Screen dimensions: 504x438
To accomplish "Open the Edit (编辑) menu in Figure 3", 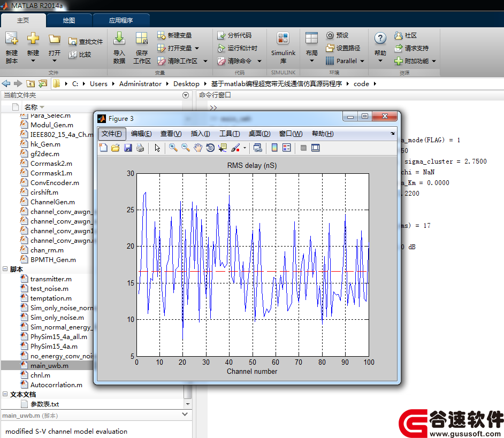I will point(141,134).
